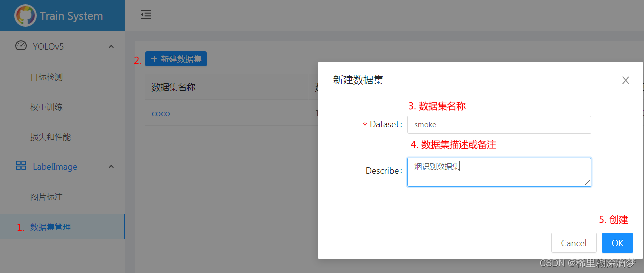This screenshot has height=273, width=644.
Task: Open the coco dataset link
Action: [161, 113]
